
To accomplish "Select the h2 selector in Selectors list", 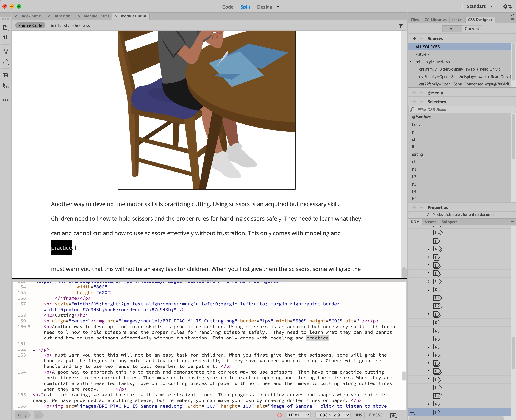I will 414,177.
